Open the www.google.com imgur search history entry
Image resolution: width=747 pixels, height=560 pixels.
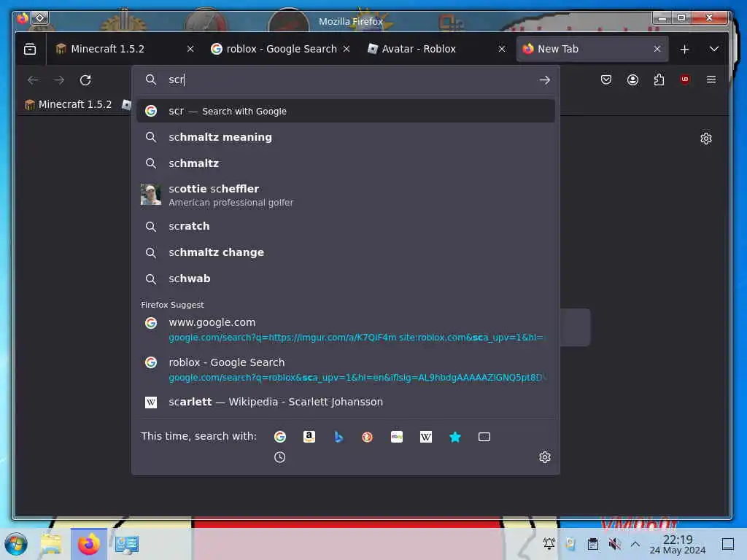[346, 330]
